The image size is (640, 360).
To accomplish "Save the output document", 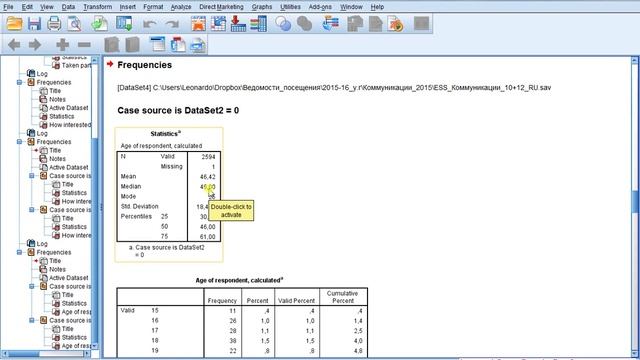I will coord(34,24).
